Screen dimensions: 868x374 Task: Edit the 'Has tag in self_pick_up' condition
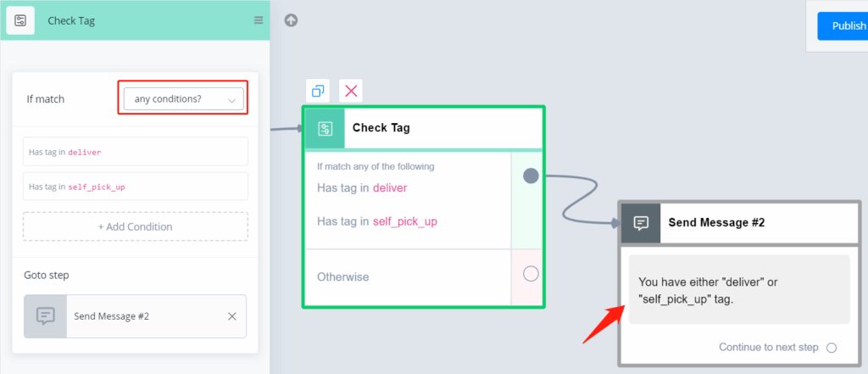[136, 187]
